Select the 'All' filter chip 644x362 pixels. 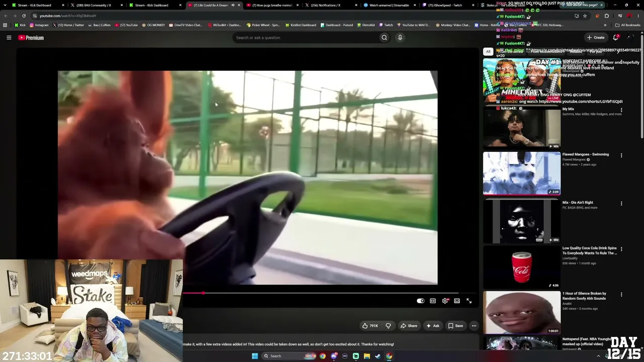[x=488, y=51]
